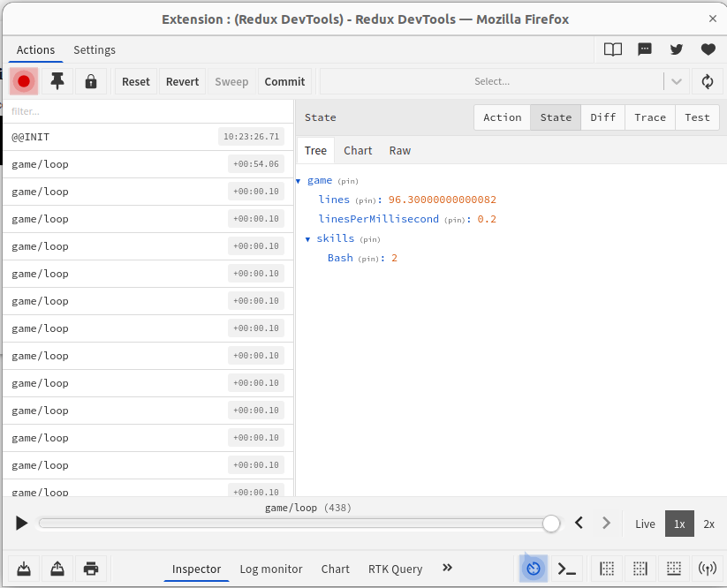This screenshot has width=727, height=588.
Task: Pin the linesPerMillisecond state key
Action: 454,220
